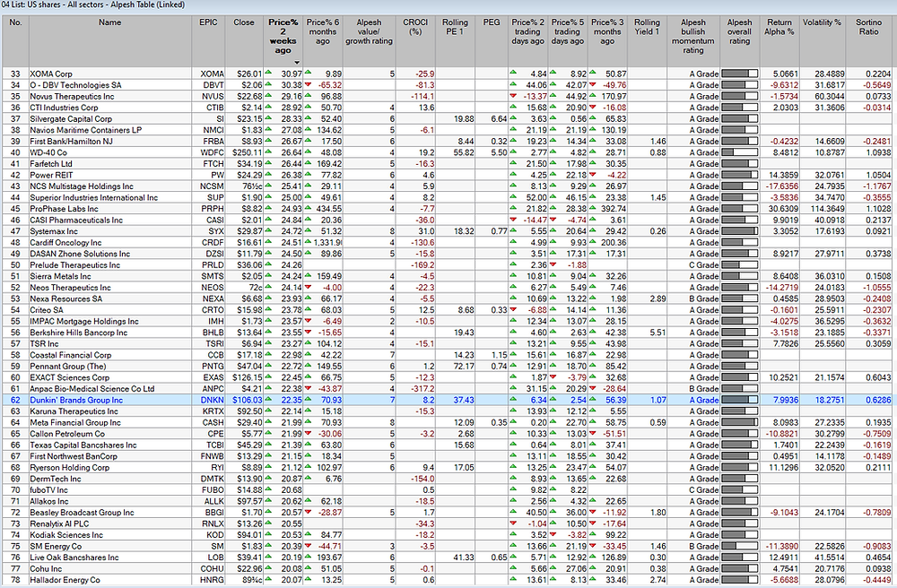Click the Alpesh bullish momentum rating header

point(693,41)
